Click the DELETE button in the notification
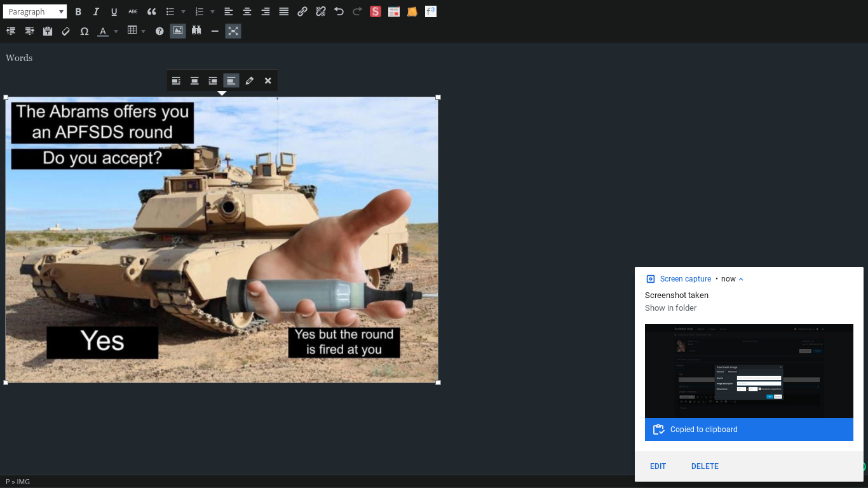This screenshot has height=488, width=868. pos(705,466)
